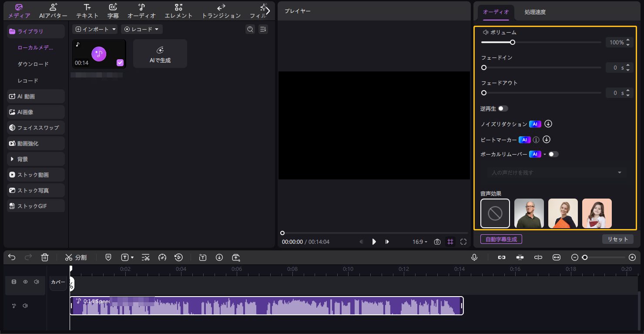Screen dimensions: 644x334
Task: Click the snapshot camera icon under the player
Action: [x=437, y=242]
